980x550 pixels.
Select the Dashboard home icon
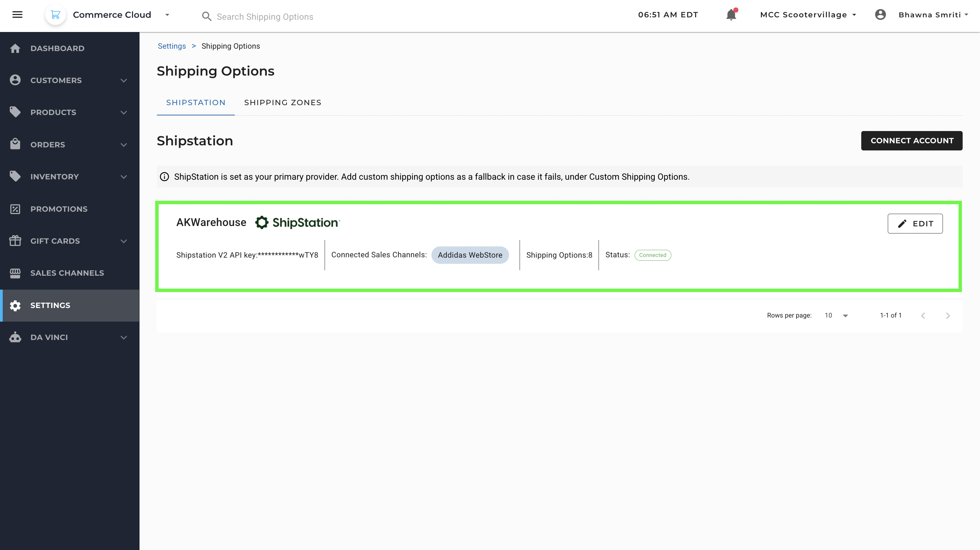[15, 48]
